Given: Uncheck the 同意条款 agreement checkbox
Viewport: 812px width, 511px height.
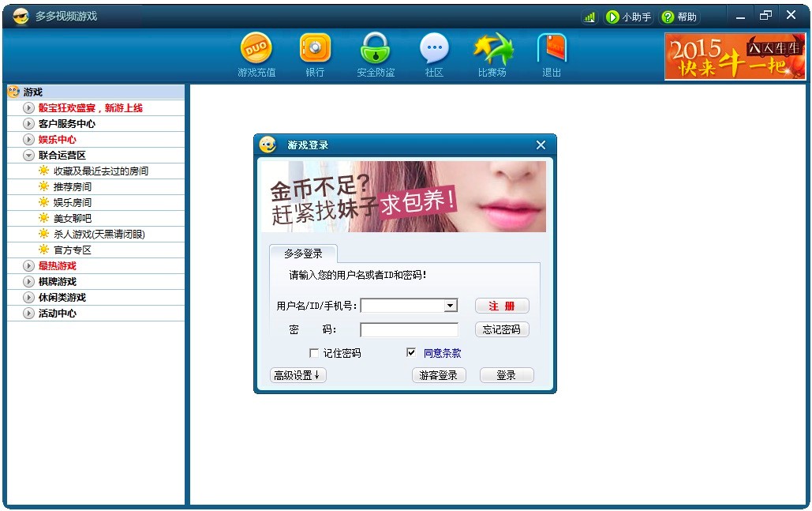Looking at the screenshot, I should point(410,353).
